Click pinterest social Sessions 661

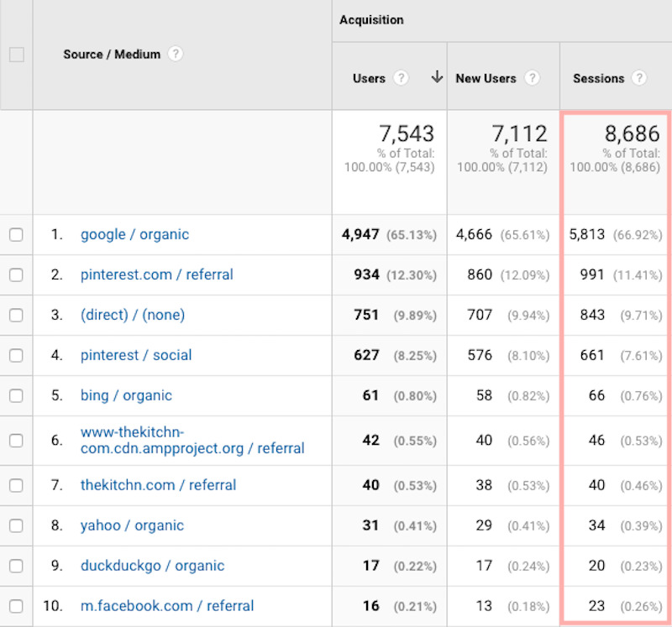click(592, 355)
